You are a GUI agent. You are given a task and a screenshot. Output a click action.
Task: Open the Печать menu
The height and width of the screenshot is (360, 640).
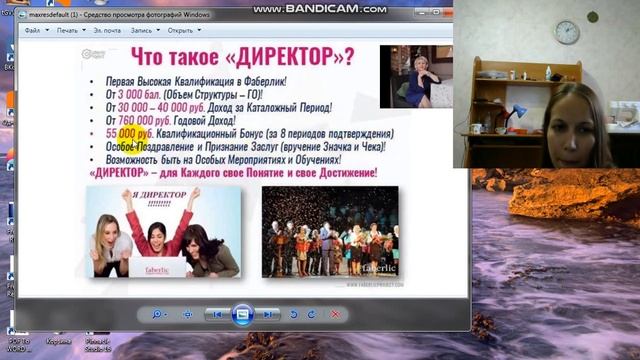click(x=67, y=31)
